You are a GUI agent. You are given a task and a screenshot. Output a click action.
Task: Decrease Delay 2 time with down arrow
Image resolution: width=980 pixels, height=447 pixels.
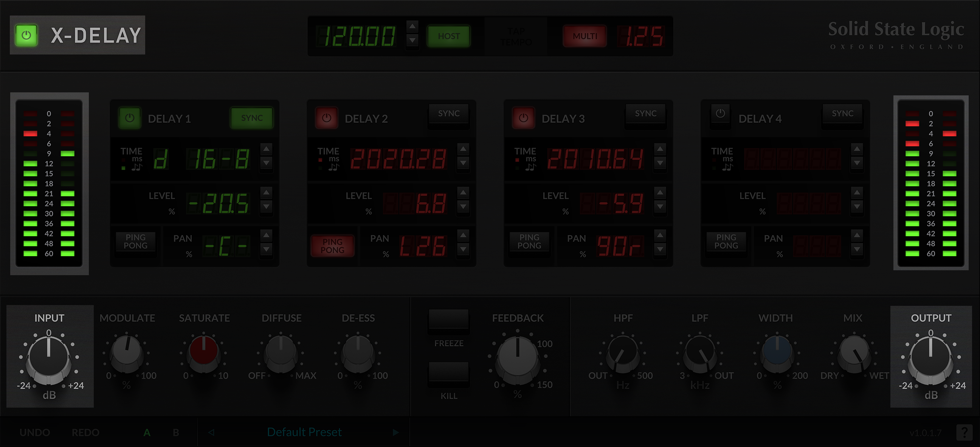pyautogui.click(x=463, y=163)
